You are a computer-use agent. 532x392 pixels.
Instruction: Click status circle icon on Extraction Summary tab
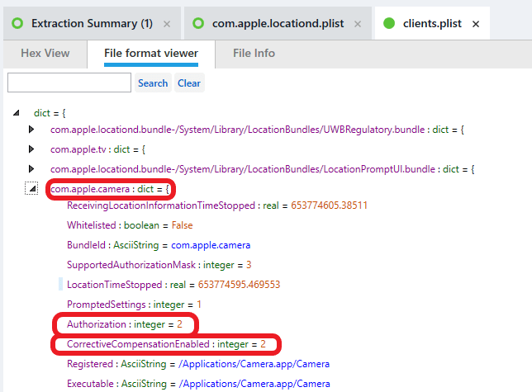[17, 24]
